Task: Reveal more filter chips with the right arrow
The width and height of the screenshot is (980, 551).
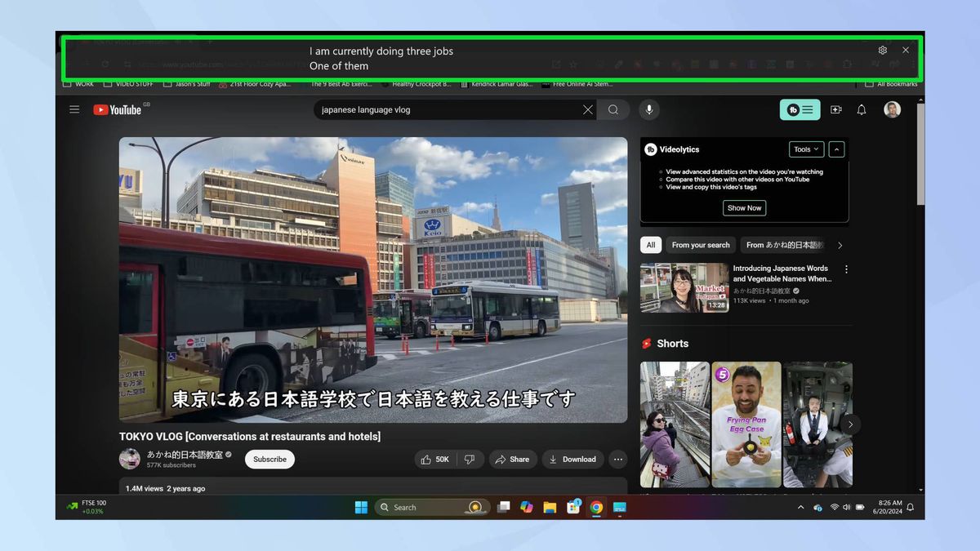Action: click(x=840, y=245)
